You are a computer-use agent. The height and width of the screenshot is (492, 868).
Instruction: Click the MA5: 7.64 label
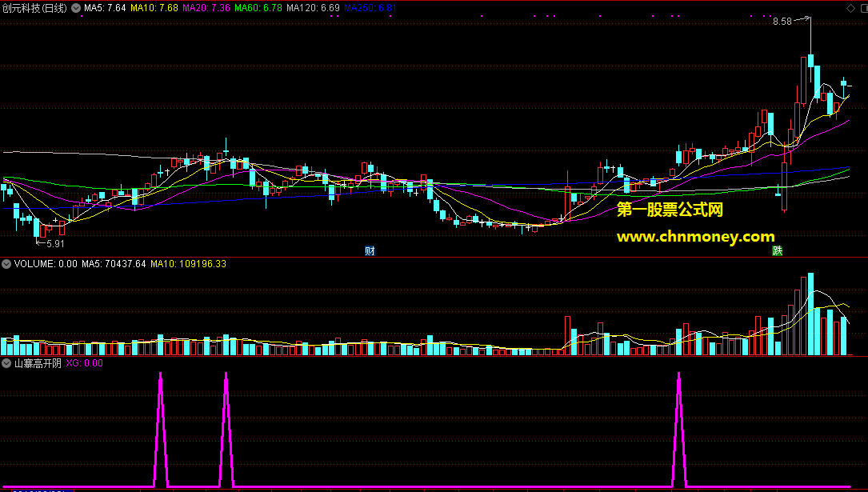pyautogui.click(x=105, y=8)
